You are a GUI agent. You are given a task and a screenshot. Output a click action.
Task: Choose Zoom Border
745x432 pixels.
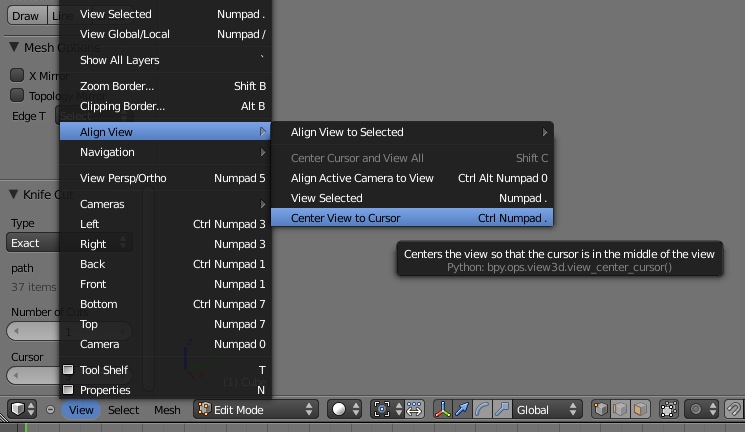[x=165, y=86]
